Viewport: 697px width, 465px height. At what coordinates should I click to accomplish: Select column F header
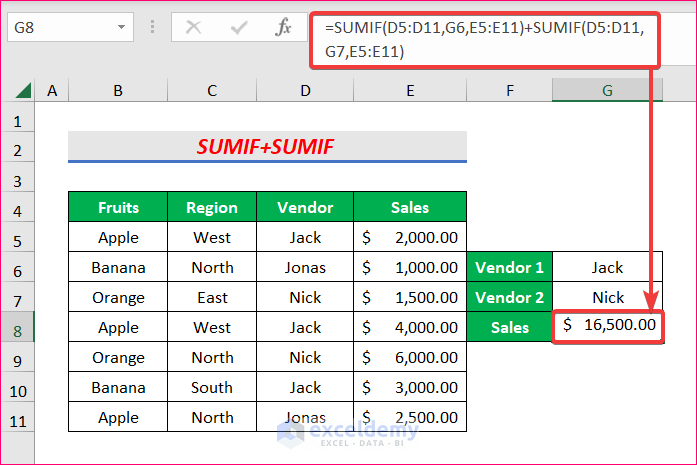click(x=509, y=91)
